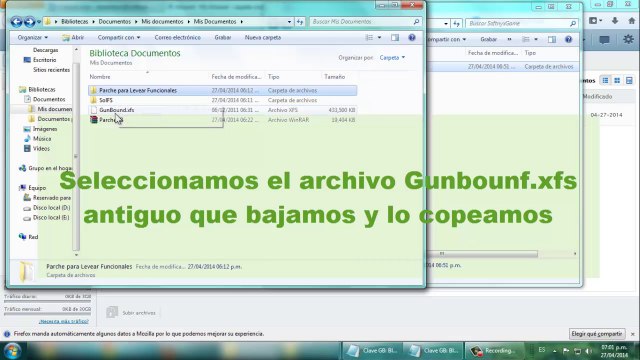The height and width of the screenshot is (360, 640).
Task: Toggle preview pane in back window
Action: click(552, 40)
